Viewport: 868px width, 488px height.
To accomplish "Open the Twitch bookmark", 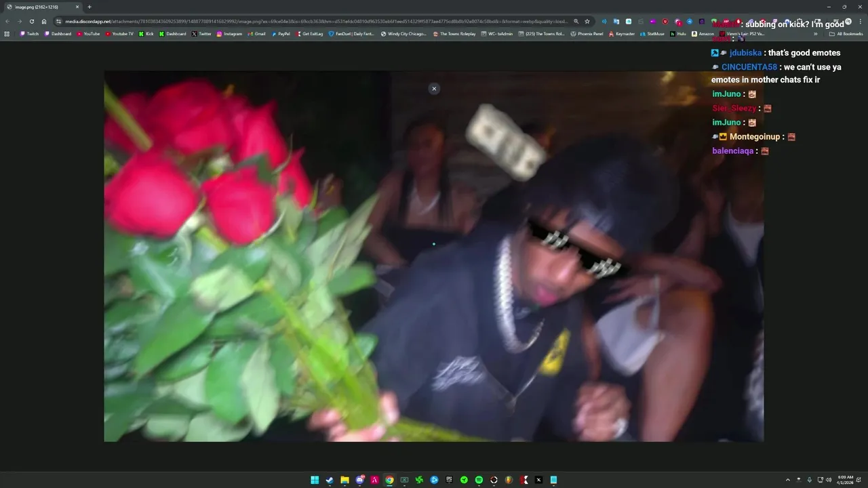I will 29,33.
